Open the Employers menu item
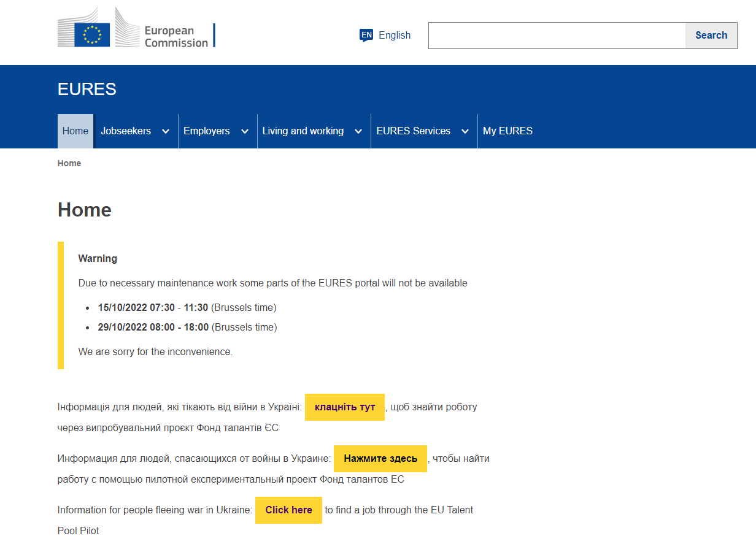The width and height of the screenshot is (756, 544). (x=207, y=131)
